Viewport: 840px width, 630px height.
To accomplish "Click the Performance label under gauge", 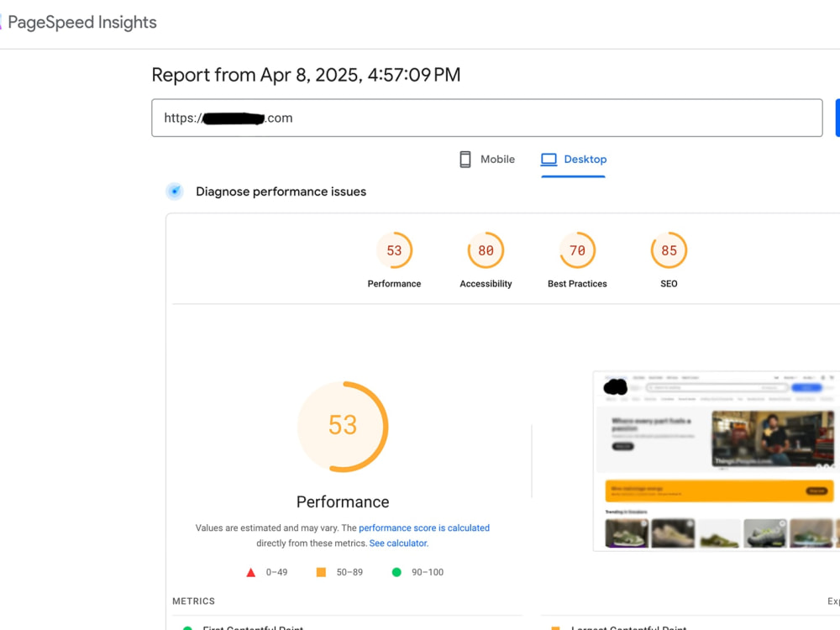I will pos(394,284).
